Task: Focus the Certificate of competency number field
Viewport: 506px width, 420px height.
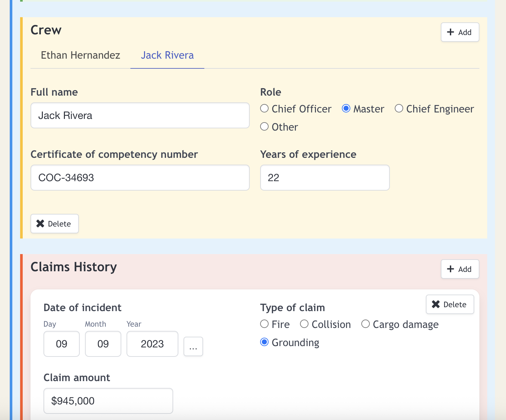Action: [140, 178]
